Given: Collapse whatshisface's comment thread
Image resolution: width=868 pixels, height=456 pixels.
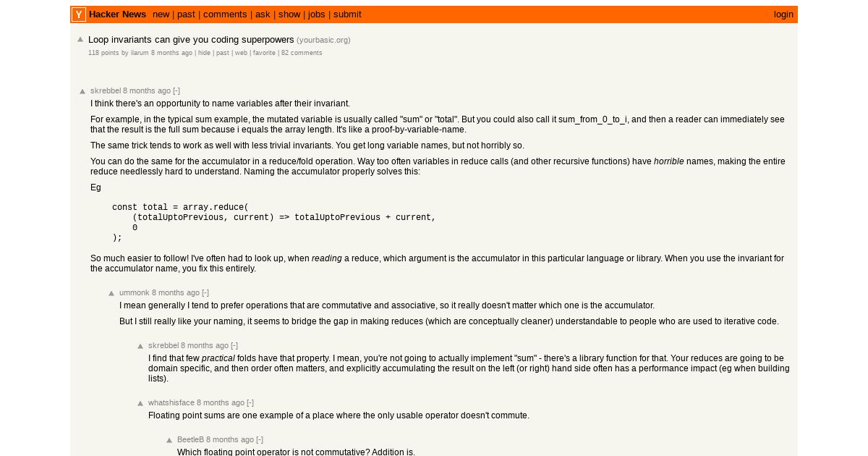Looking at the screenshot, I should 250,403.
